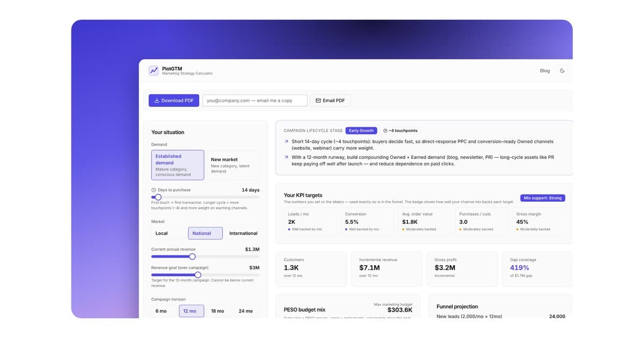The image size is (644, 338).
Task: Click the Early Growth stage badge
Action: 361,130
